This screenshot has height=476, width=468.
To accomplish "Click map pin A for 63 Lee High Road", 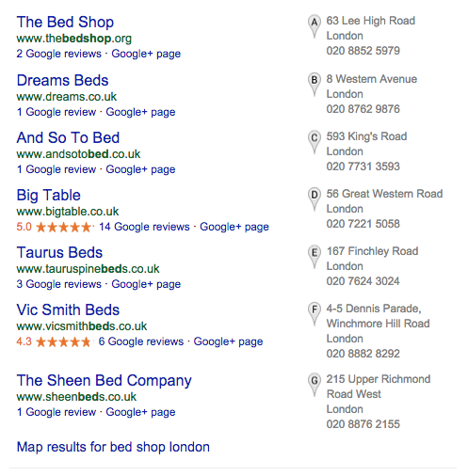I will click(x=314, y=26).
